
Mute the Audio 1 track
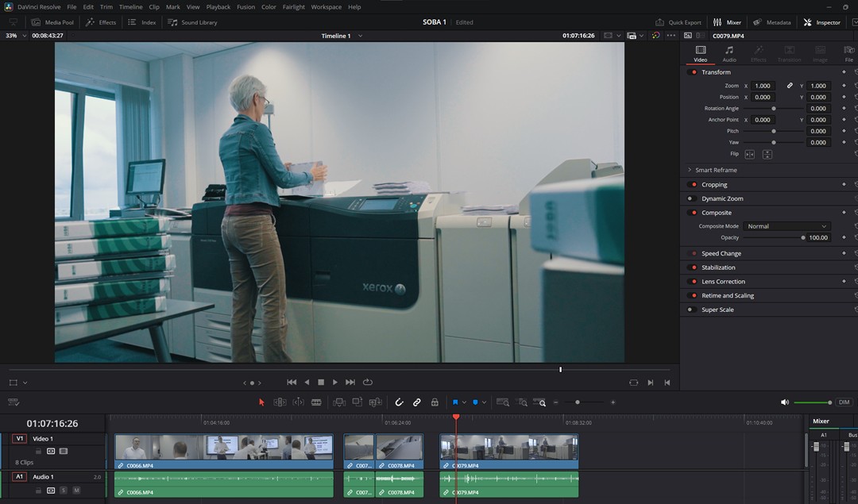click(77, 491)
